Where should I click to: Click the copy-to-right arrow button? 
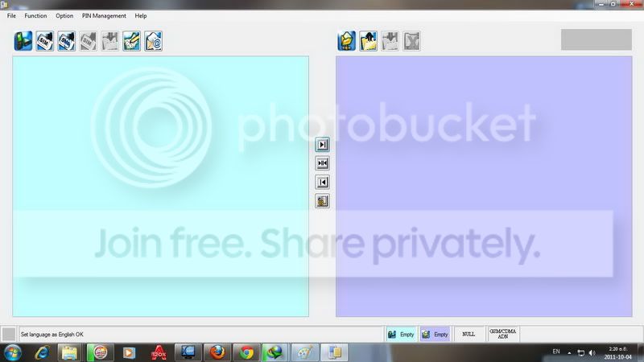(323, 145)
